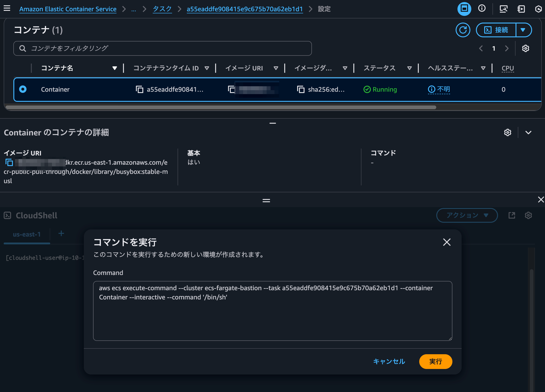545x392 pixels.
Task: Click the CPU column header
Action: tap(507, 68)
